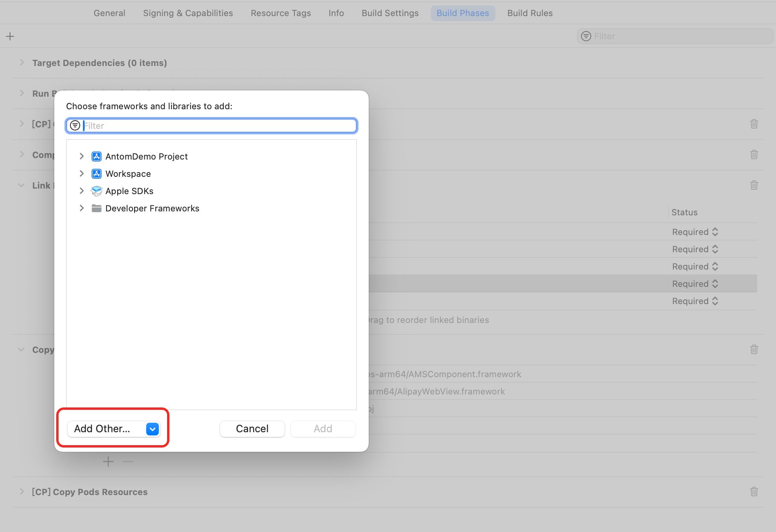Screen dimensions: 776x532
Task: Open the Signing & Capabilities tab
Action: 188,13
